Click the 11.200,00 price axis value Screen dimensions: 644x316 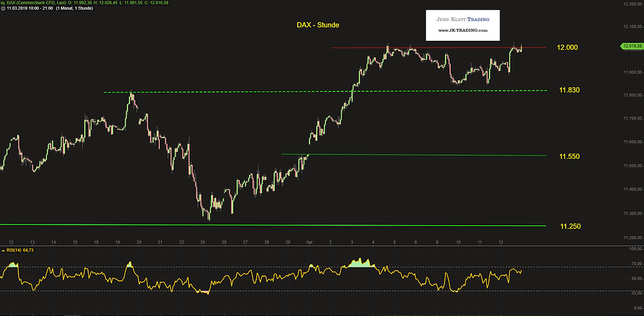click(632, 238)
